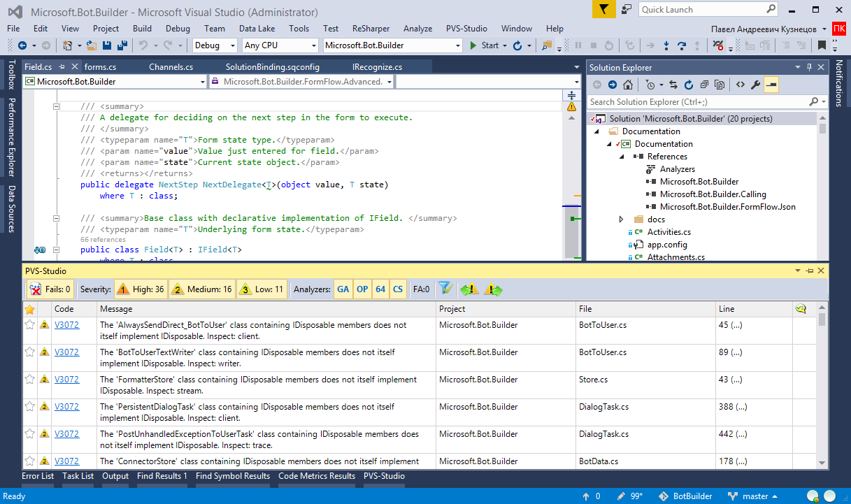The width and height of the screenshot is (851, 504).
Task: Click the Home icon in Solution Explorer
Action: coord(628,85)
